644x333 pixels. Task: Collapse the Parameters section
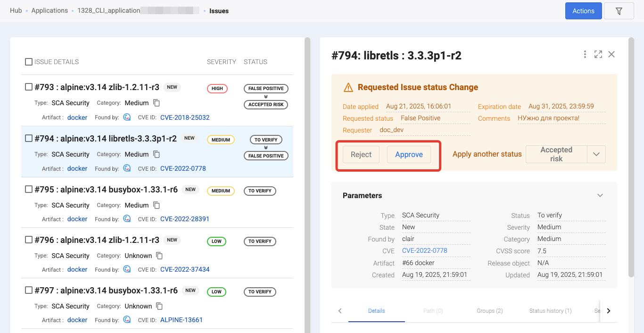click(x=600, y=195)
